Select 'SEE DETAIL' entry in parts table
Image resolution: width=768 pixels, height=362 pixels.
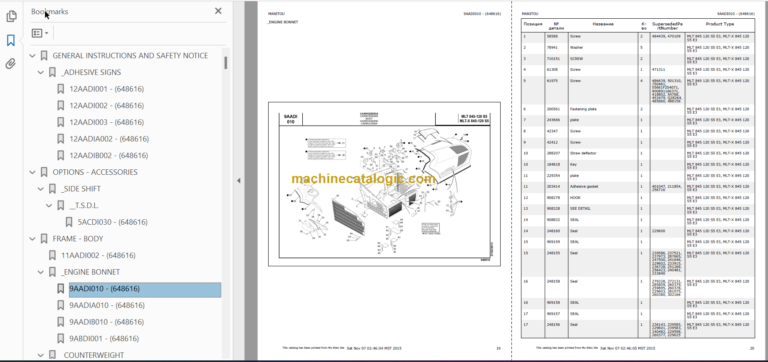coord(580,209)
